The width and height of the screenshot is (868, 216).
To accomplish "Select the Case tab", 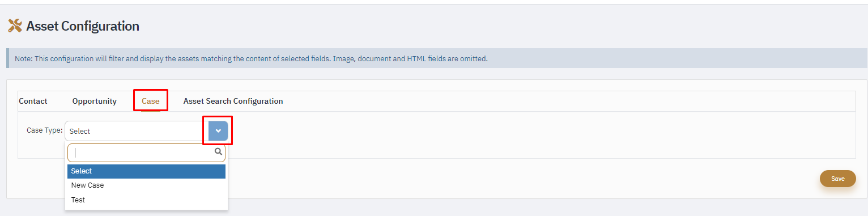I will point(151,101).
